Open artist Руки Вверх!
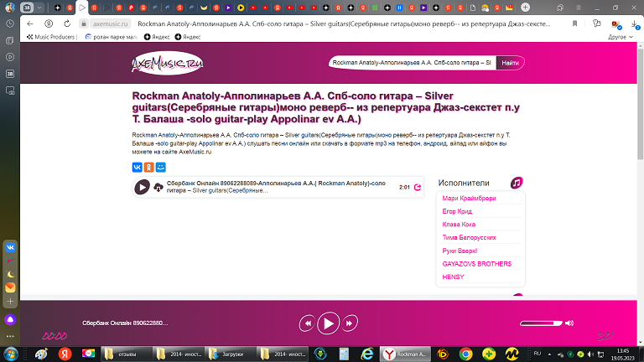The image size is (644, 362). tap(460, 251)
